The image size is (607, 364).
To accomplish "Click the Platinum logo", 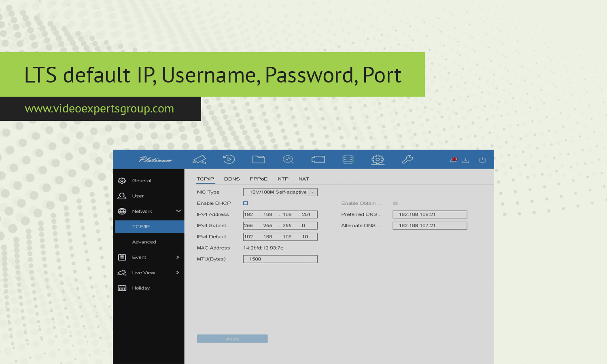I will pyautogui.click(x=155, y=160).
